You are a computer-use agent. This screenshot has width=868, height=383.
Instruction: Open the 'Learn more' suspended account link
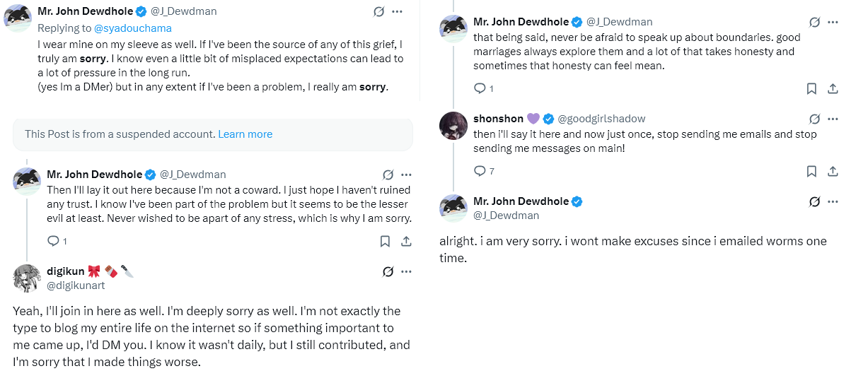(245, 134)
